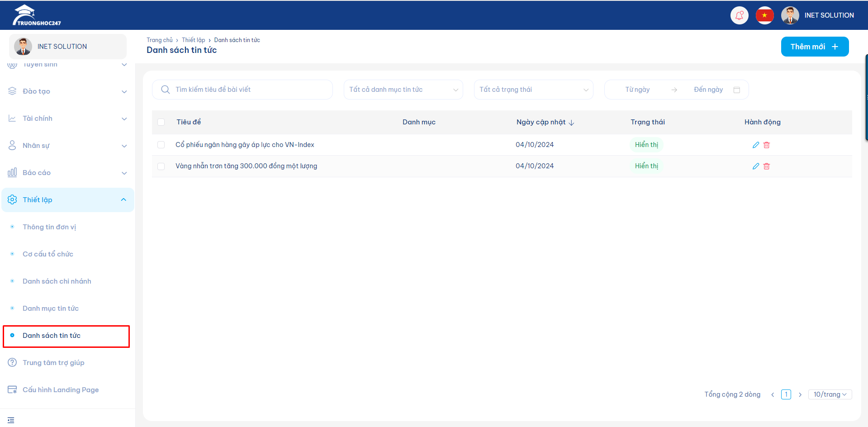Click the Thêm mới button
This screenshot has width=868, height=427.
pos(814,47)
